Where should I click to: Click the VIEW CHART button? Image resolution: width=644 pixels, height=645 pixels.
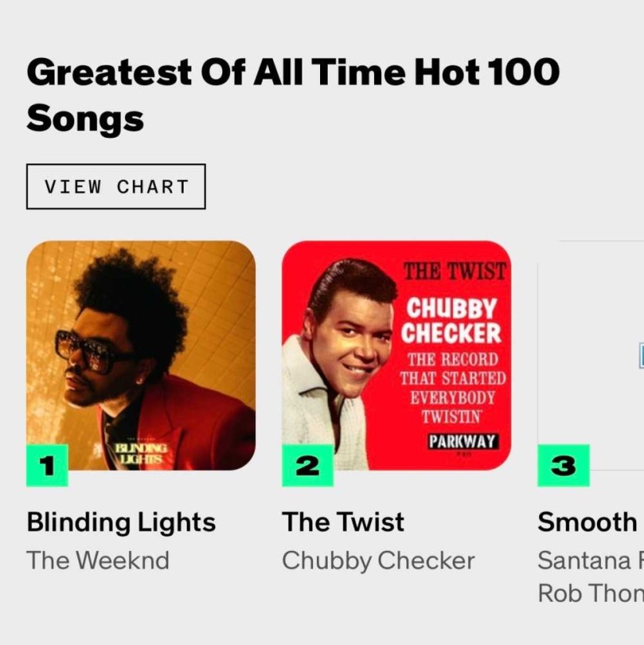pyautogui.click(x=116, y=187)
